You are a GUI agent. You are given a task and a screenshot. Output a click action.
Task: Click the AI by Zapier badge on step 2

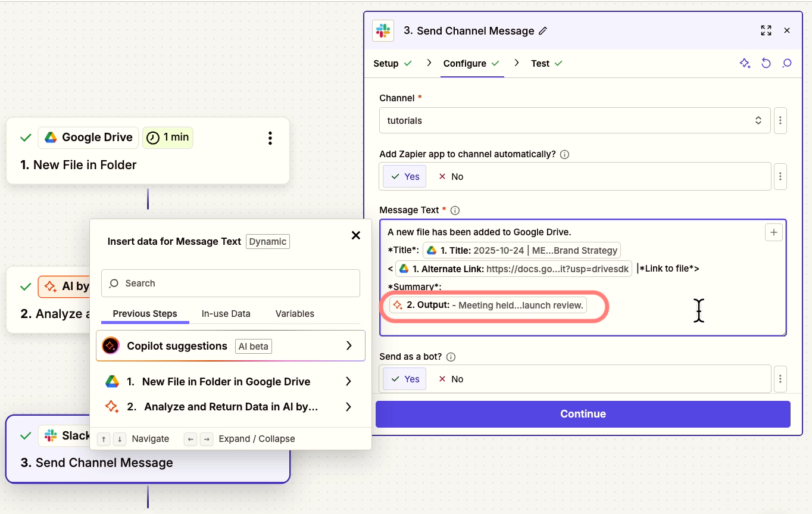64,286
